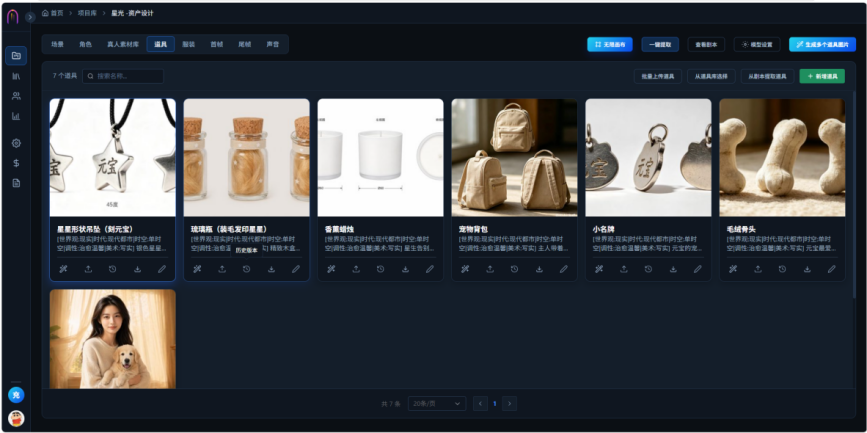Screen dimensions: 867x433
Task: Open 模型设置 settings button
Action: [x=757, y=45]
